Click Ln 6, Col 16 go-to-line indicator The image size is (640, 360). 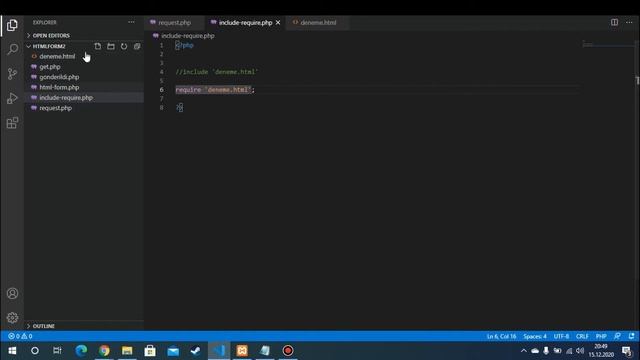click(501, 336)
